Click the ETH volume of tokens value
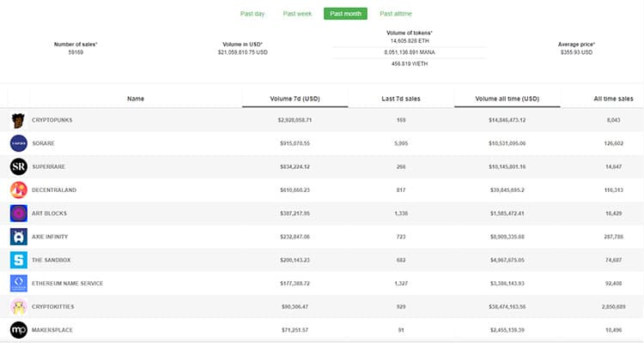The image size is (644, 343). pyautogui.click(x=410, y=41)
